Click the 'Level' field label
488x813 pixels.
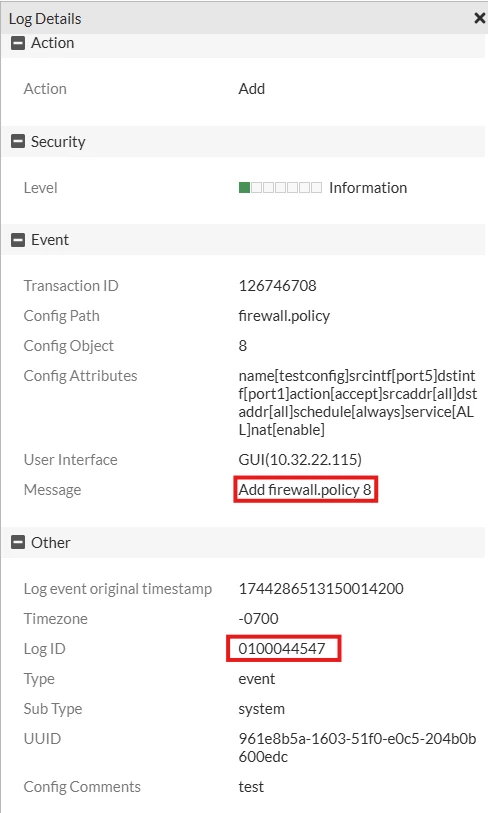40,188
